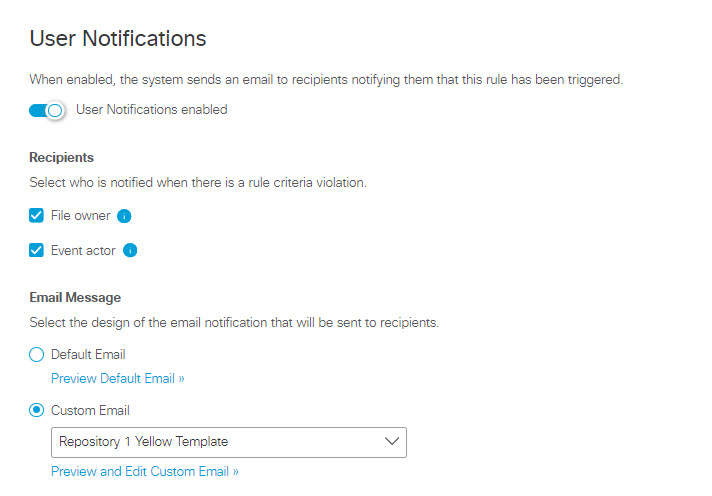Click the 'File owner' label text
This screenshot has width=712, height=496.
[80, 215]
